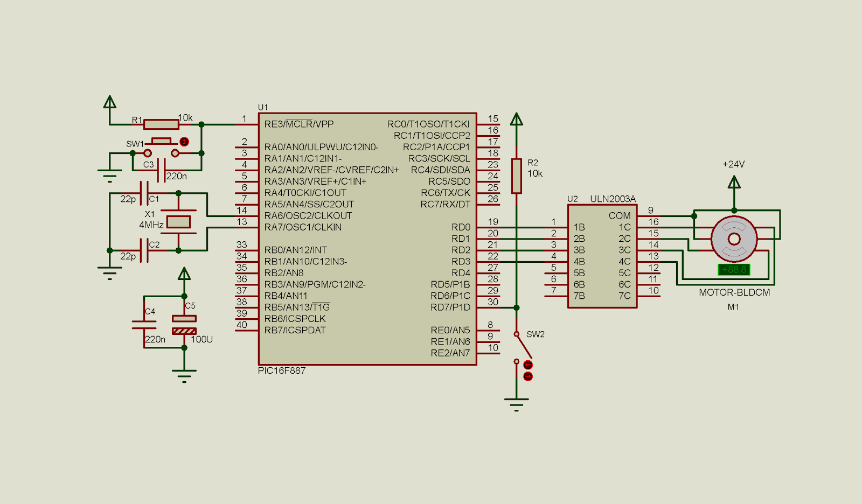Click the ULN2003A part name text
Image resolution: width=862 pixels, height=504 pixels.
pyautogui.click(x=613, y=199)
